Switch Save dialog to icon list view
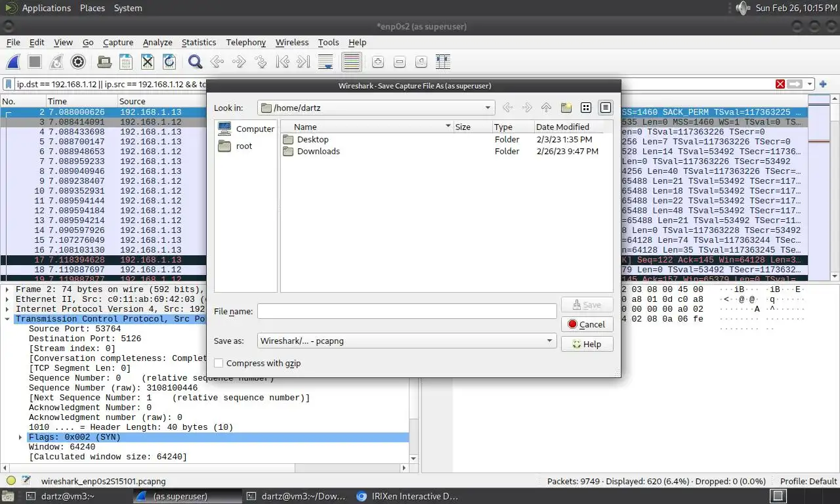The width and height of the screenshot is (840, 504). (x=586, y=108)
